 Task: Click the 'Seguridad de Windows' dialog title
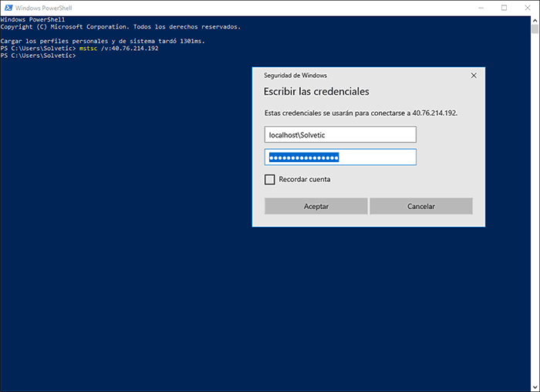point(295,76)
